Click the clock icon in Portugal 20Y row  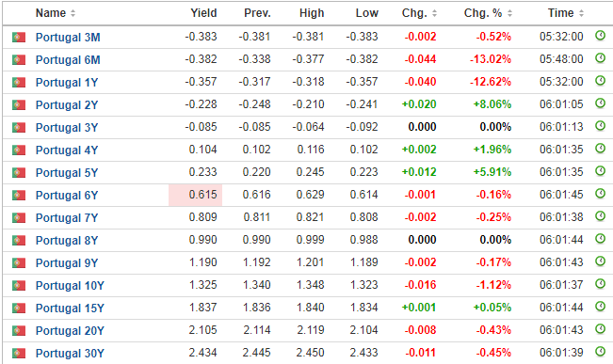[x=600, y=329]
